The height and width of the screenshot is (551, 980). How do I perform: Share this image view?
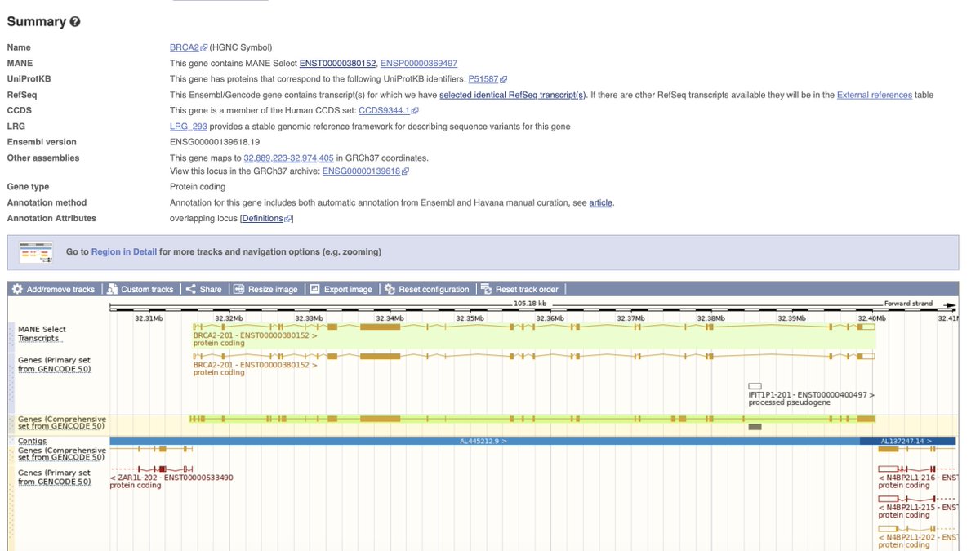[x=203, y=289]
